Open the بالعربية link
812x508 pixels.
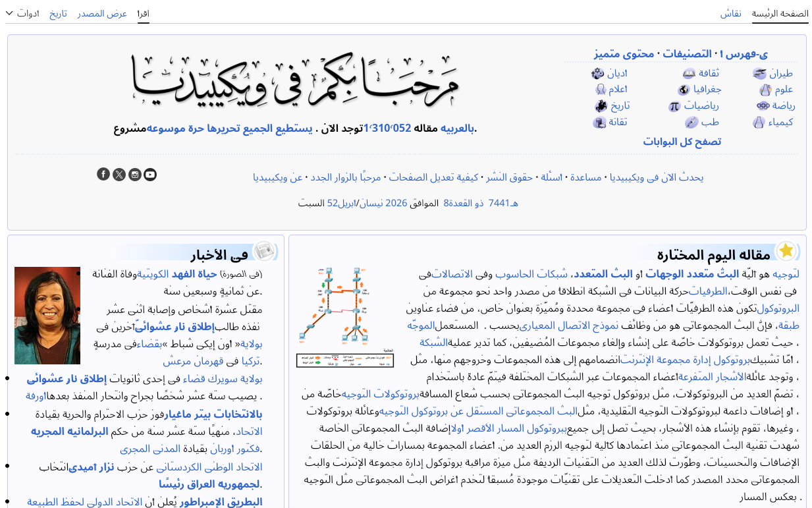point(457,128)
